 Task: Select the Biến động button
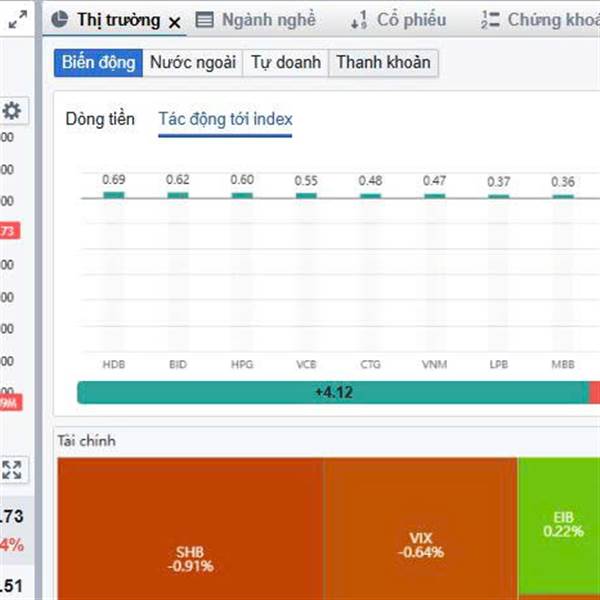(x=98, y=63)
